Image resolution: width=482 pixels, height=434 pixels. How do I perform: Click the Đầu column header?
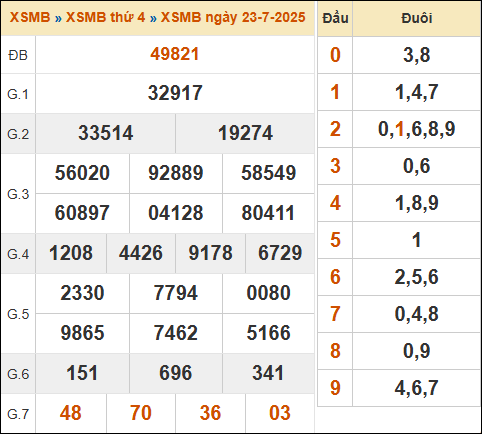(335, 18)
